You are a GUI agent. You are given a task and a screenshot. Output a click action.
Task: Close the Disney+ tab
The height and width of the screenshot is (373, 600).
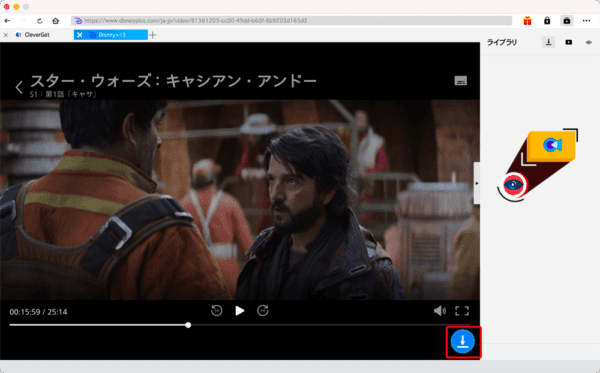click(x=79, y=35)
